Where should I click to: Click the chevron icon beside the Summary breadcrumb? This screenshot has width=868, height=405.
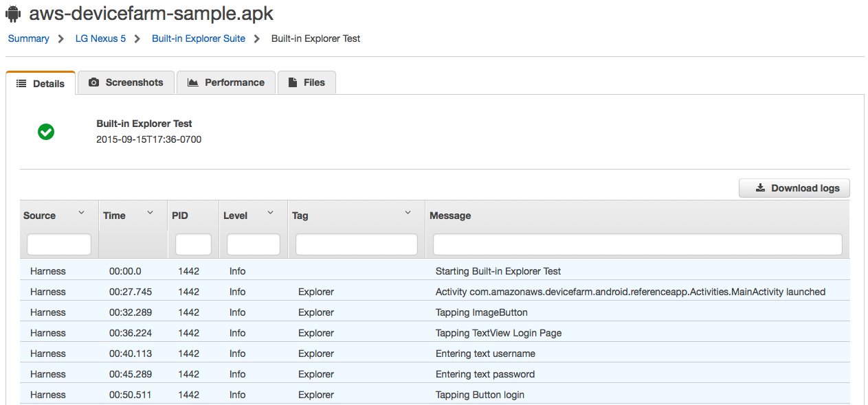pos(59,38)
